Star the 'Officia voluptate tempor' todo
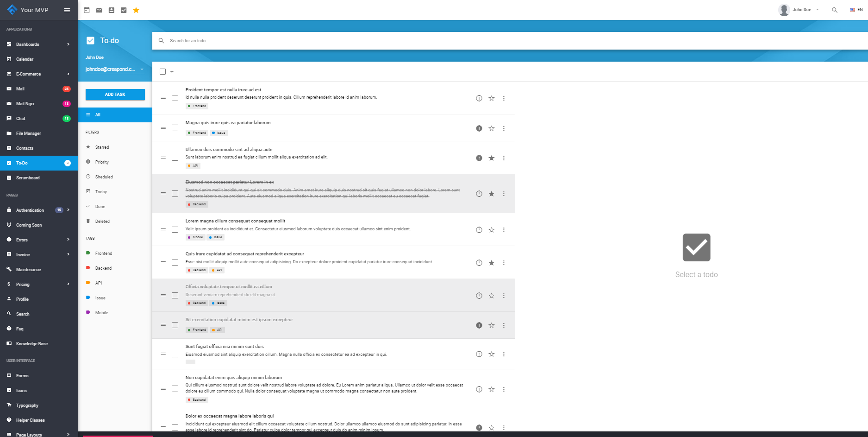Screen dimensions: 868x437 click(x=492, y=296)
